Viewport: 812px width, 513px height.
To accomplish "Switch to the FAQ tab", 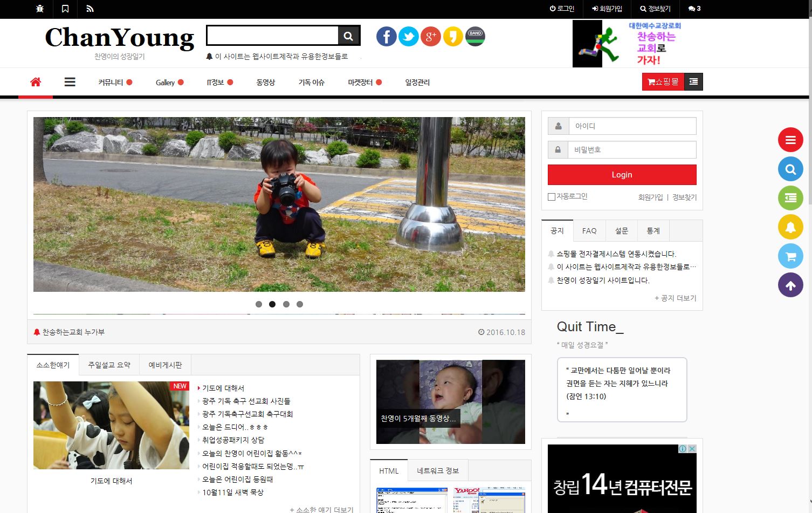I will (589, 230).
